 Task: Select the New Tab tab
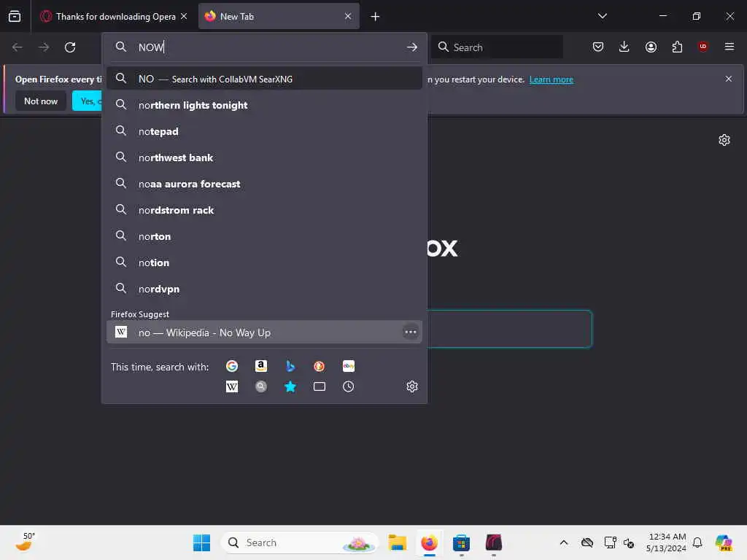[x=279, y=17]
